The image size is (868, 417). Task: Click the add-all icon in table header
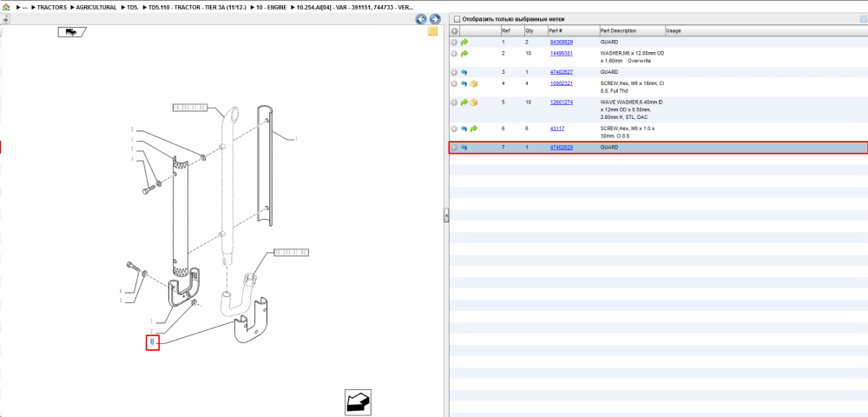click(455, 31)
